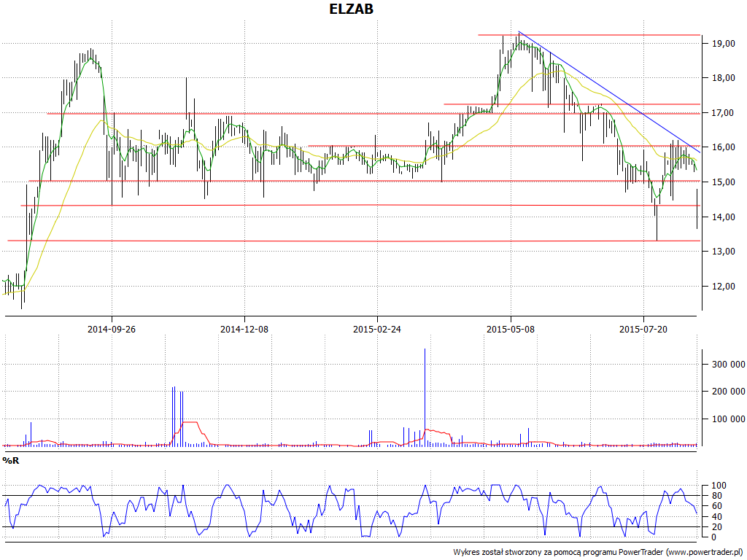Select the 2015-07-20 date label
This screenshot has height=560, width=747.
643,329
